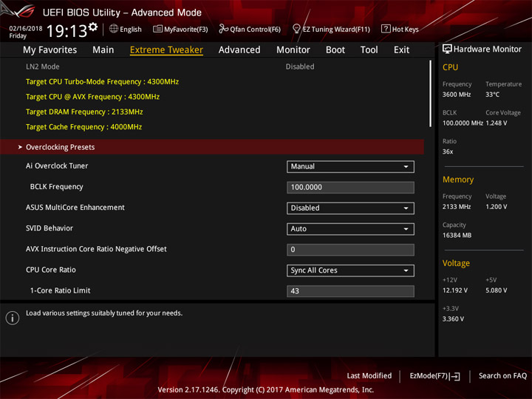Switch to EzMode(F7)

pyautogui.click(x=434, y=376)
